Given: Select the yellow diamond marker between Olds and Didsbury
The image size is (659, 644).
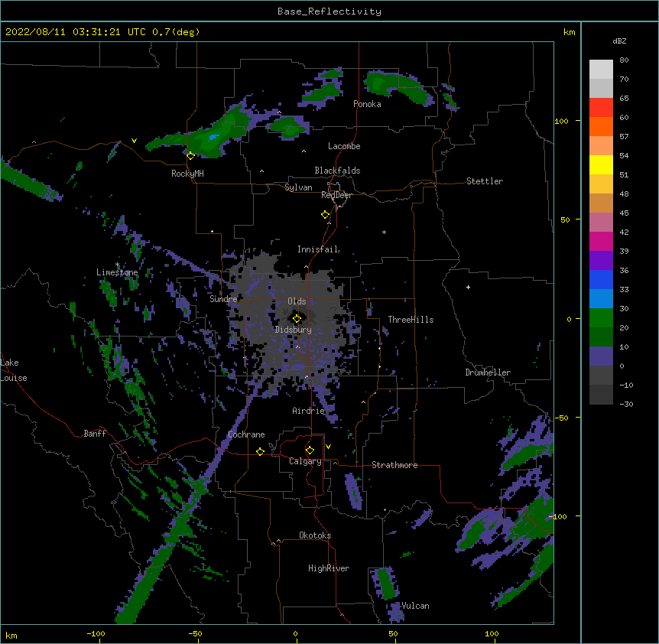Looking at the screenshot, I should coord(297,319).
